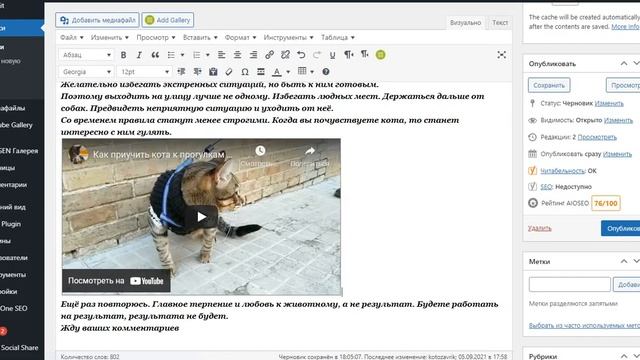The image size is (640, 360).
Task: Open 12pt font size dropdown
Action: click(144, 71)
